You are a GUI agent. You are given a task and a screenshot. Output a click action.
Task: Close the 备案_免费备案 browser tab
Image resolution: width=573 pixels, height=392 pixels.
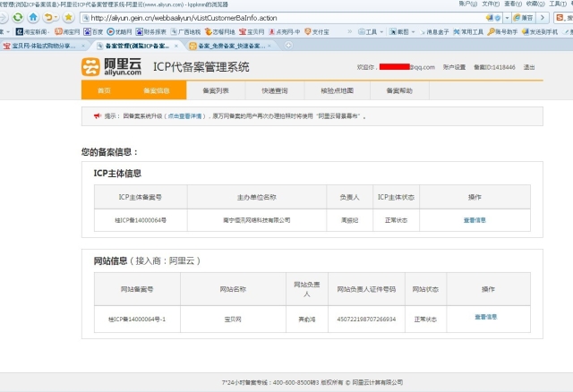click(269, 46)
